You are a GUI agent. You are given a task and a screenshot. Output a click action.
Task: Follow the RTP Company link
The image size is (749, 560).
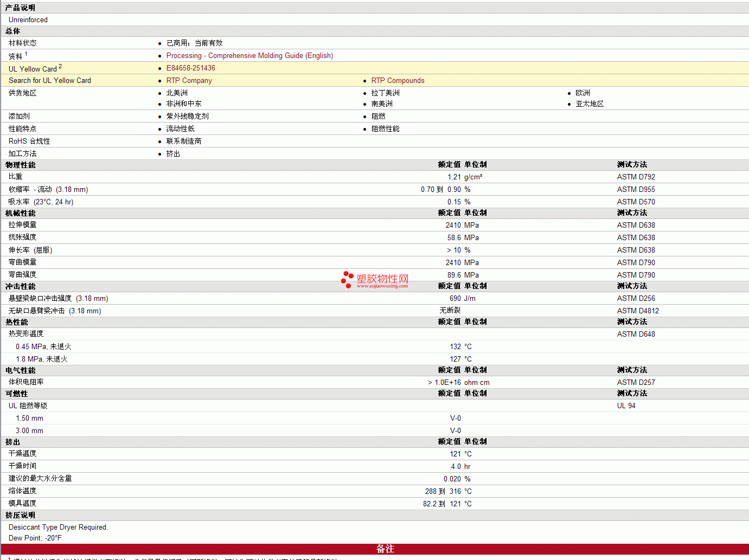click(x=189, y=81)
